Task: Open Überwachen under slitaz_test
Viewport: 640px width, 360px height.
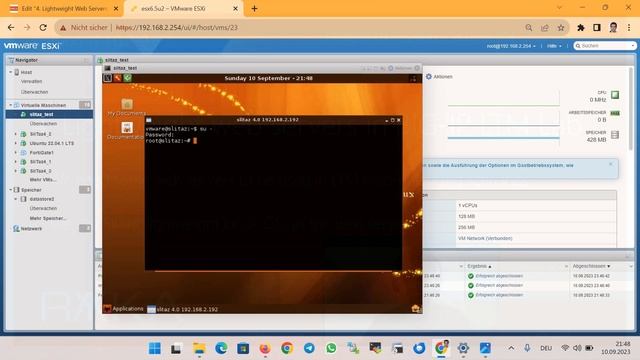Action: pos(43,124)
